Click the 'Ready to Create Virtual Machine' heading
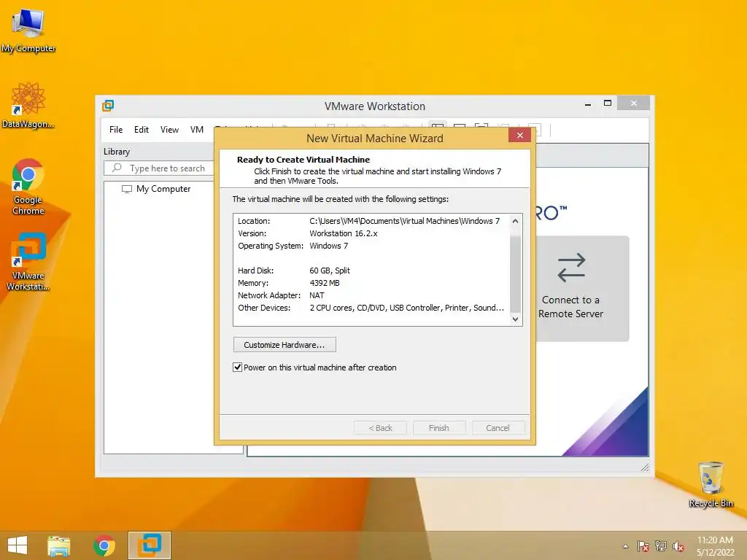 click(303, 160)
